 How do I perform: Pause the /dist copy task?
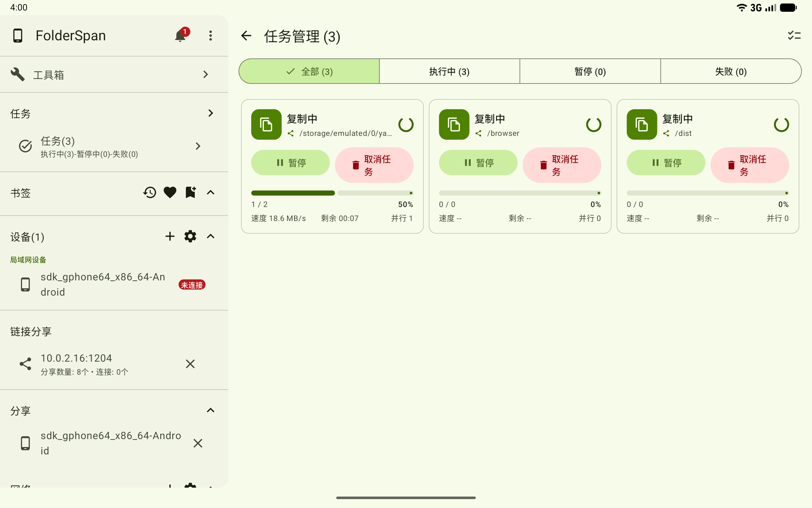(x=666, y=163)
